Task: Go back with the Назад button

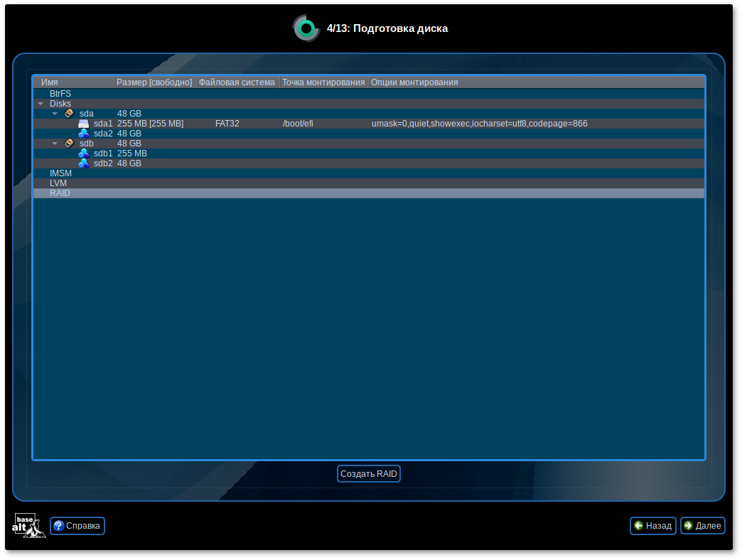Action: point(652,526)
